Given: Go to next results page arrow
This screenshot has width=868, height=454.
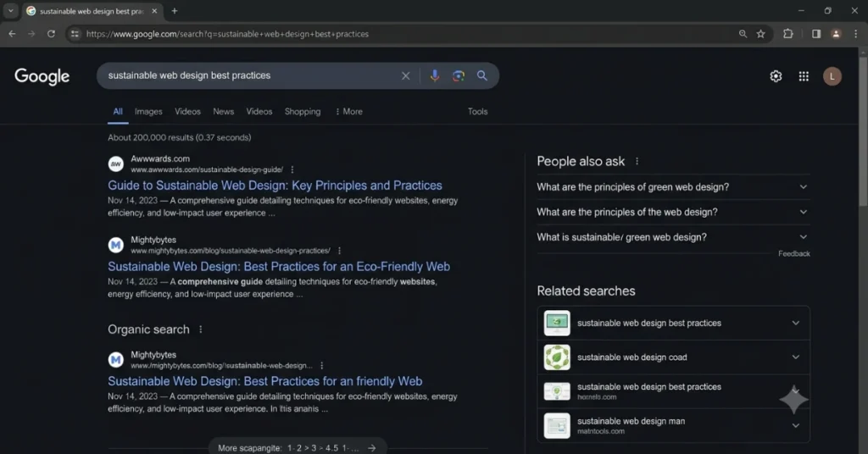Looking at the screenshot, I should (x=372, y=448).
